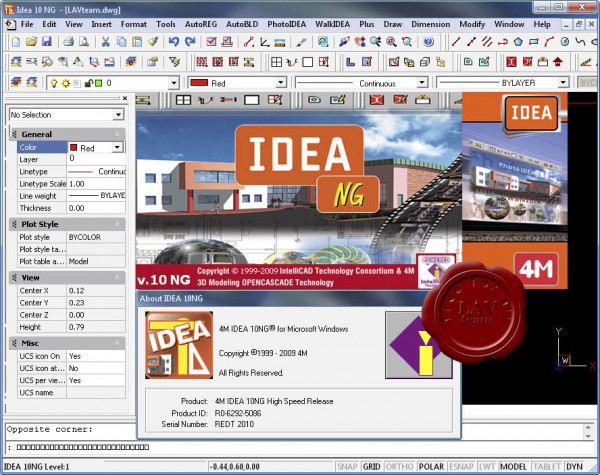The height and width of the screenshot is (475, 600).
Task: Collapse the Plot Style section
Action: (x=117, y=224)
